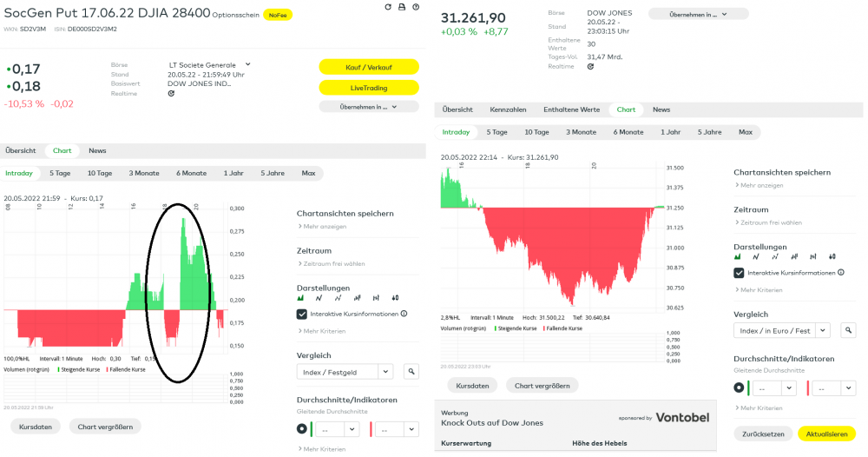Select OHLC chart style in SocGen Put Darstellungen
The height and width of the screenshot is (457, 868).
coord(376,298)
